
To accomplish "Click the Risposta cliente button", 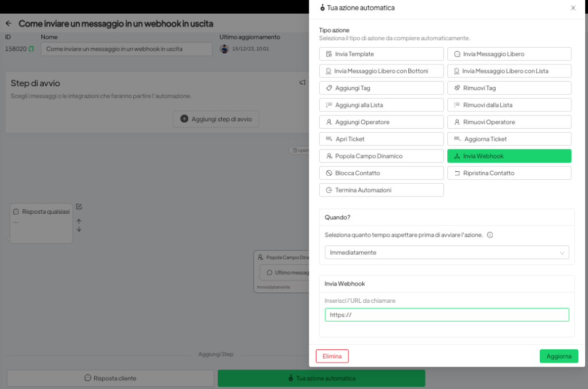I will tap(110, 378).
